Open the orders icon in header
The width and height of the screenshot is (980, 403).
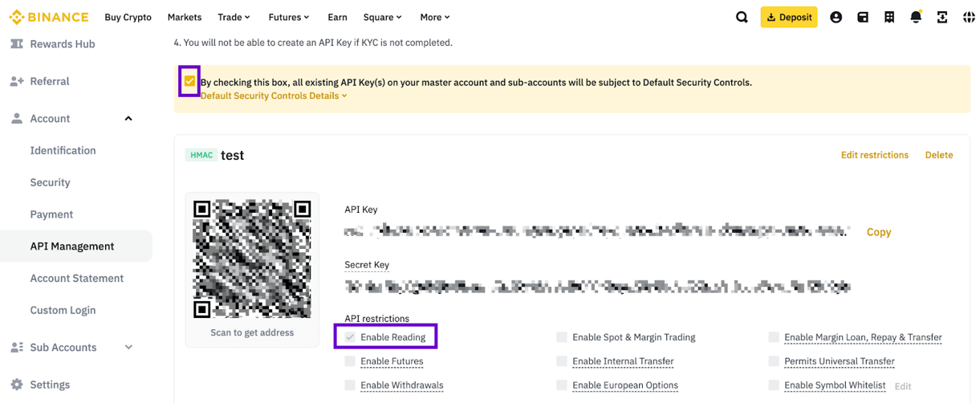coord(889,17)
